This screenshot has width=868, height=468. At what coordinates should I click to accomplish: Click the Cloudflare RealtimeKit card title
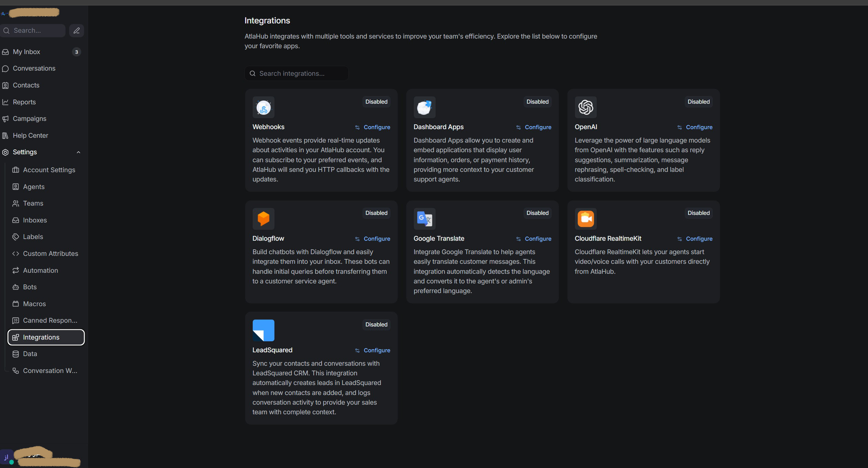pyautogui.click(x=608, y=239)
